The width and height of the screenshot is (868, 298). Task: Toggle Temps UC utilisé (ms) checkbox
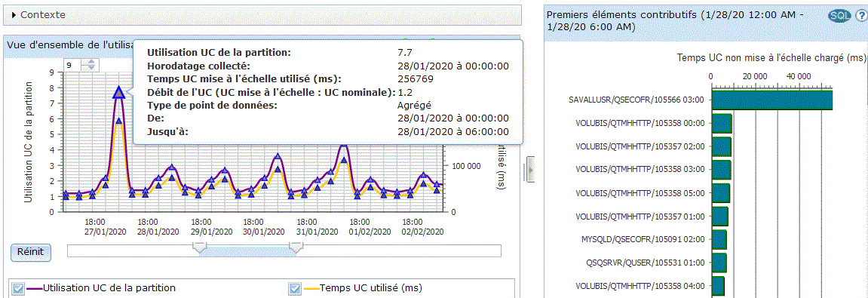click(x=296, y=288)
